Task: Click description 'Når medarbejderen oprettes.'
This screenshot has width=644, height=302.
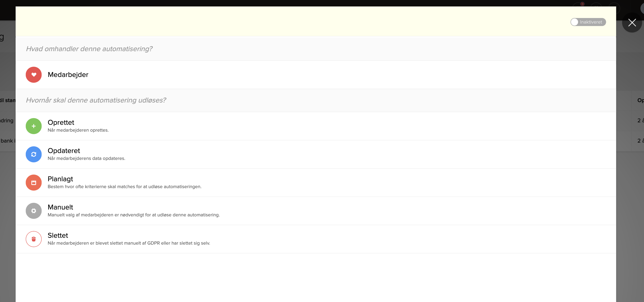Action: pos(78,130)
